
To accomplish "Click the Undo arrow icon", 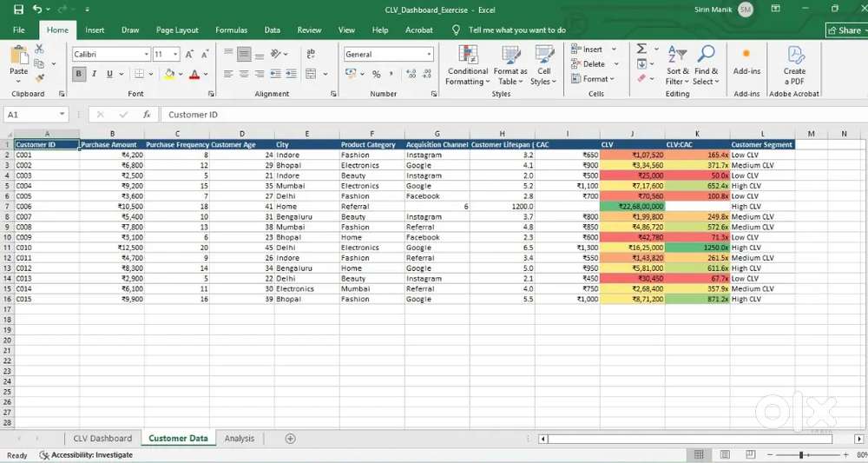I will point(37,9).
